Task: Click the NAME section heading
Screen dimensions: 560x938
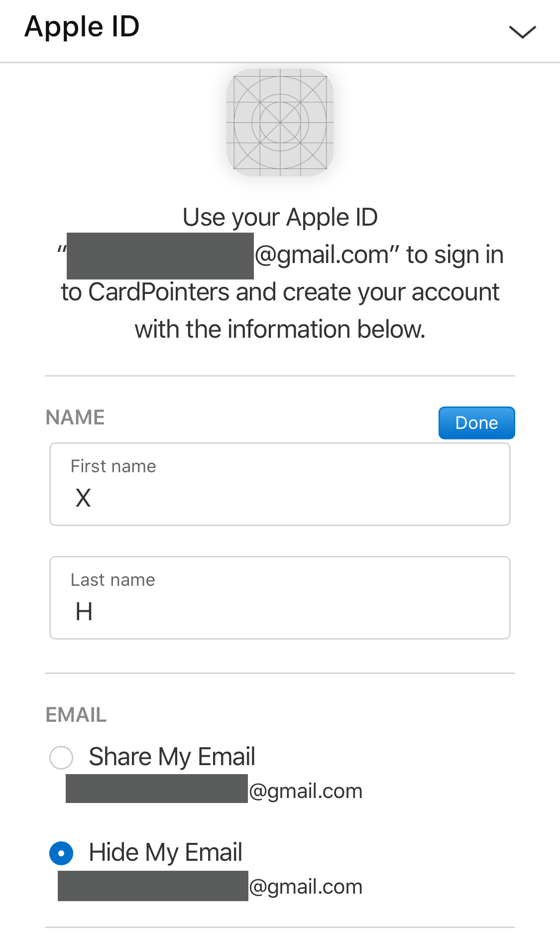Action: [75, 417]
